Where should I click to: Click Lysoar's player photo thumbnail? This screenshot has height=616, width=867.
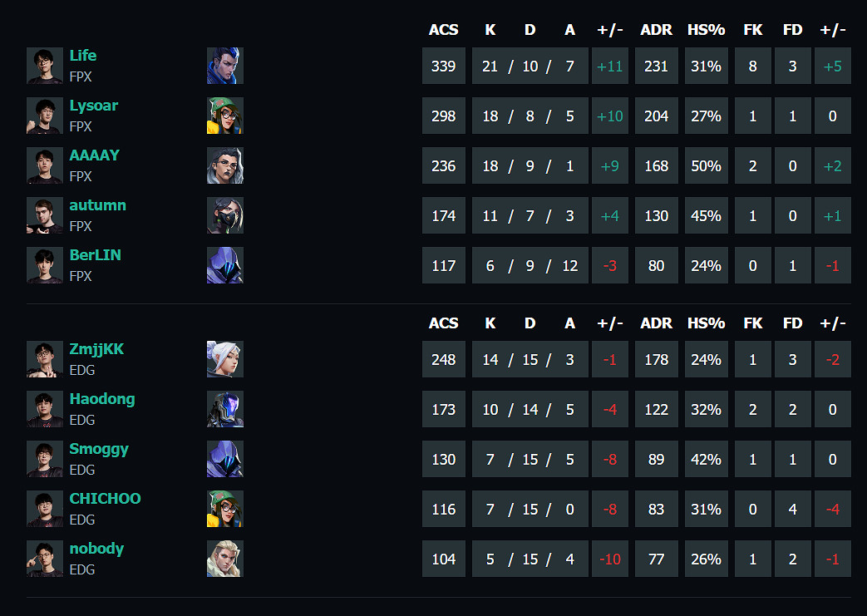(45, 116)
